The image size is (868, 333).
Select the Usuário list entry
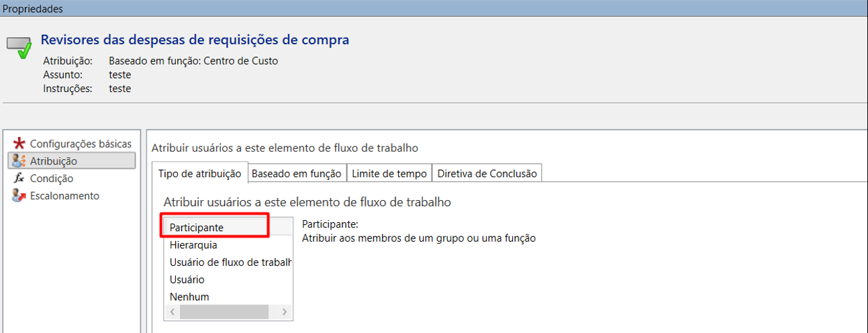pos(187,279)
